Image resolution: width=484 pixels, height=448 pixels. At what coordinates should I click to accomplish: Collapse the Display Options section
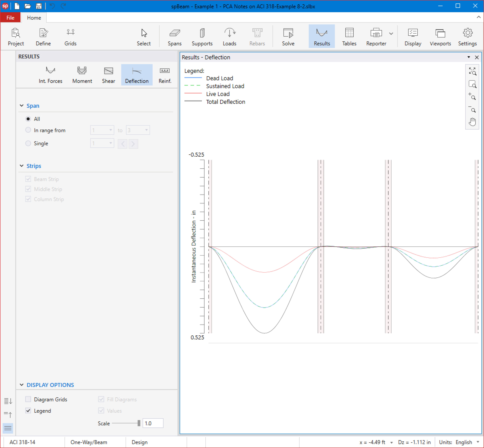pyautogui.click(x=22, y=385)
